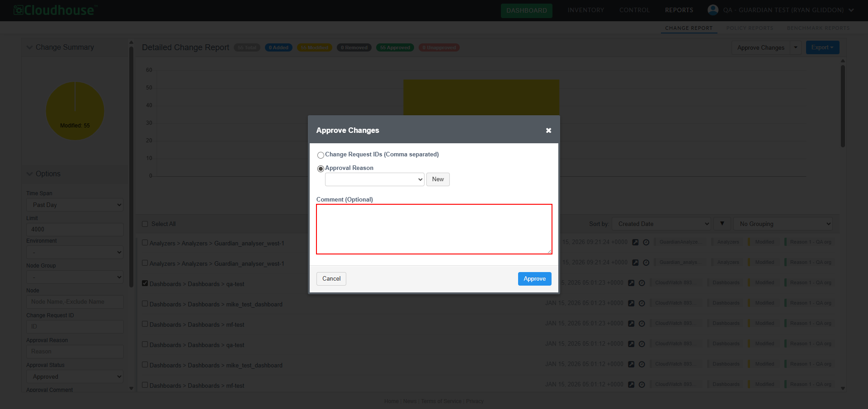This screenshot has width=868, height=409.
Task: Tick the Select All checkbox
Action: point(145,224)
